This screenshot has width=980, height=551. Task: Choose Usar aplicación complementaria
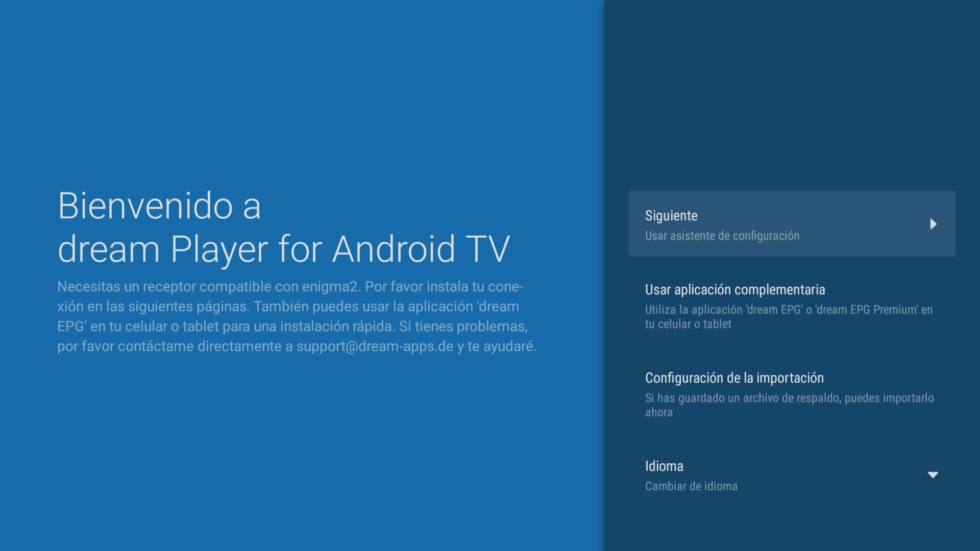pos(734,290)
